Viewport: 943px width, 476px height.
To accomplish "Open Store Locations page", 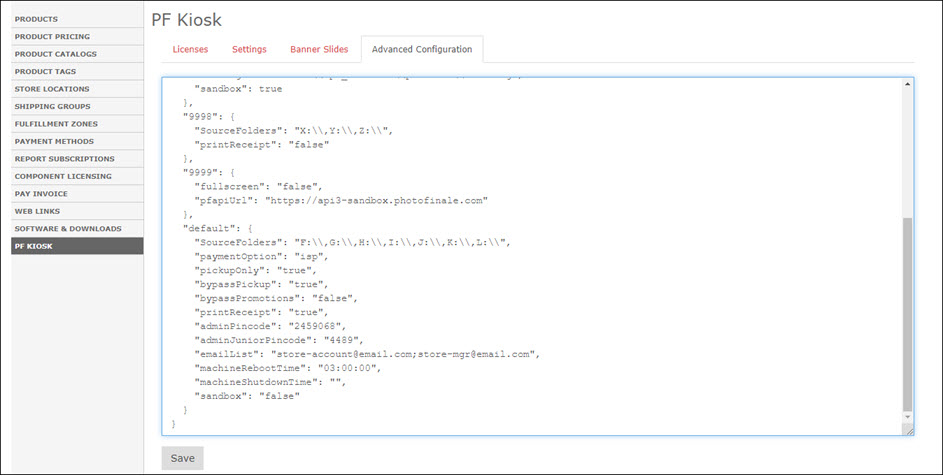I will [77, 89].
